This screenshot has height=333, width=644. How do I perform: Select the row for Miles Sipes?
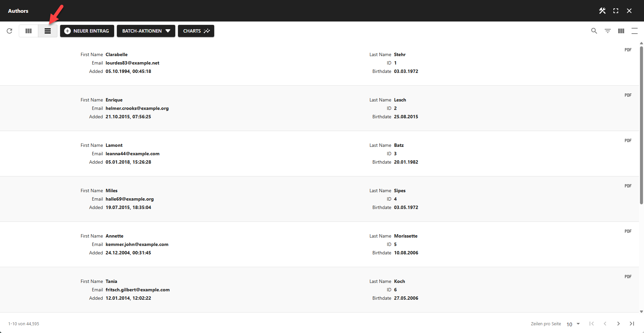235,199
